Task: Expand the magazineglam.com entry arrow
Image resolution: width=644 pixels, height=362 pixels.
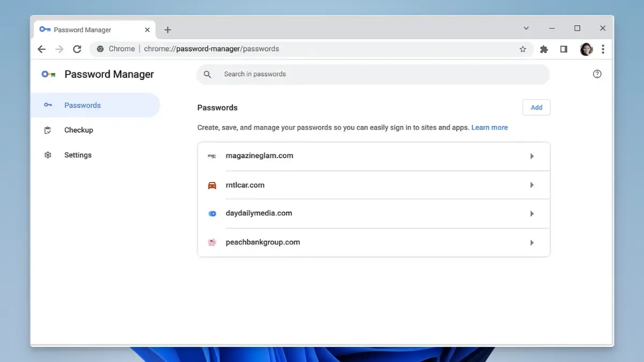Action: pyautogui.click(x=532, y=156)
